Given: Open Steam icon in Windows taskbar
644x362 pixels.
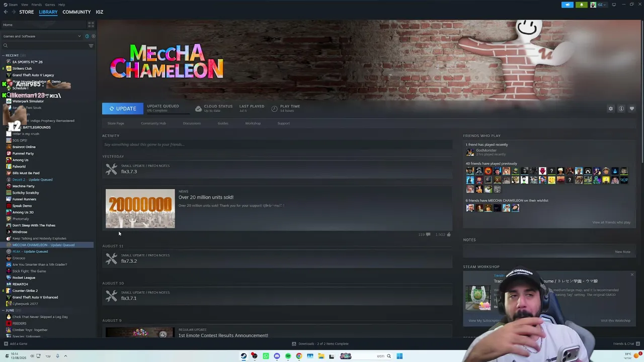Looking at the screenshot, I should tap(244, 356).
